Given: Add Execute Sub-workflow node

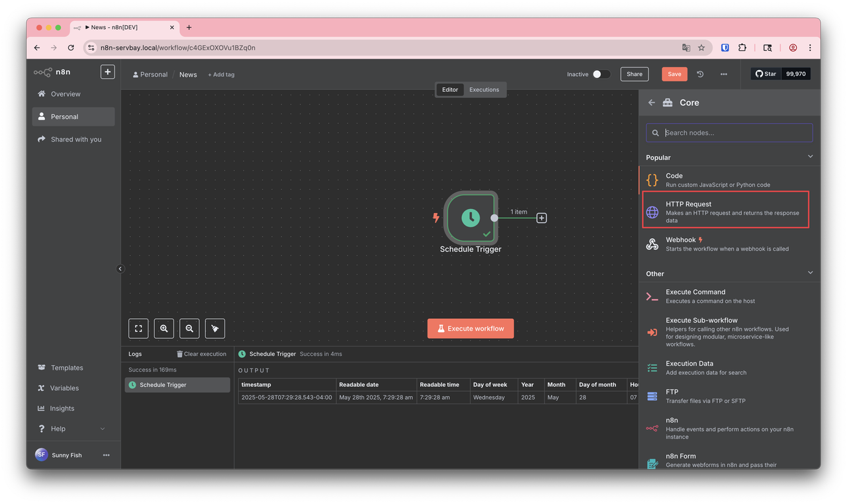Looking at the screenshot, I should 729,332.
